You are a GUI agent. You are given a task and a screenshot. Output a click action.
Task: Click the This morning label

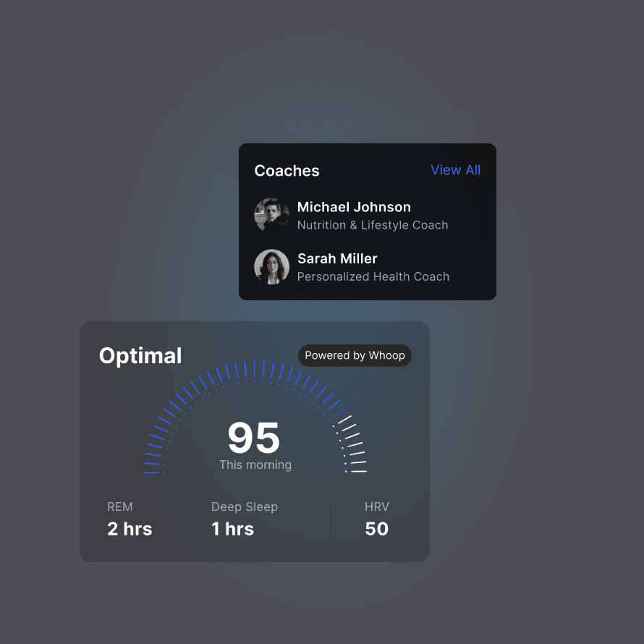[x=255, y=465]
